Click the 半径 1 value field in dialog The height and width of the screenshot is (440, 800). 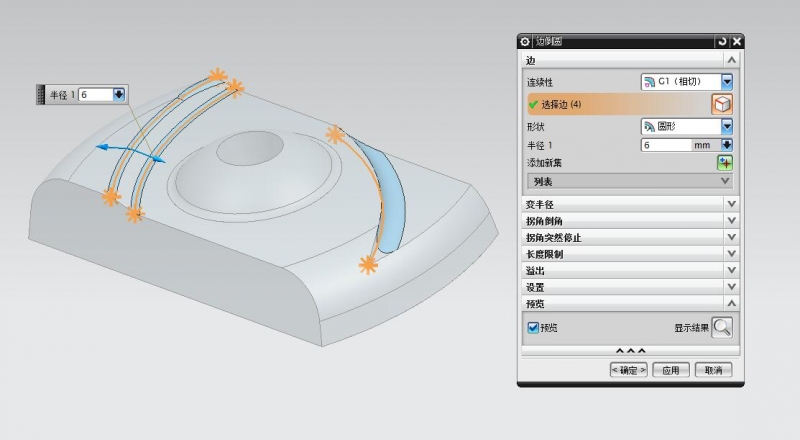[x=666, y=145]
